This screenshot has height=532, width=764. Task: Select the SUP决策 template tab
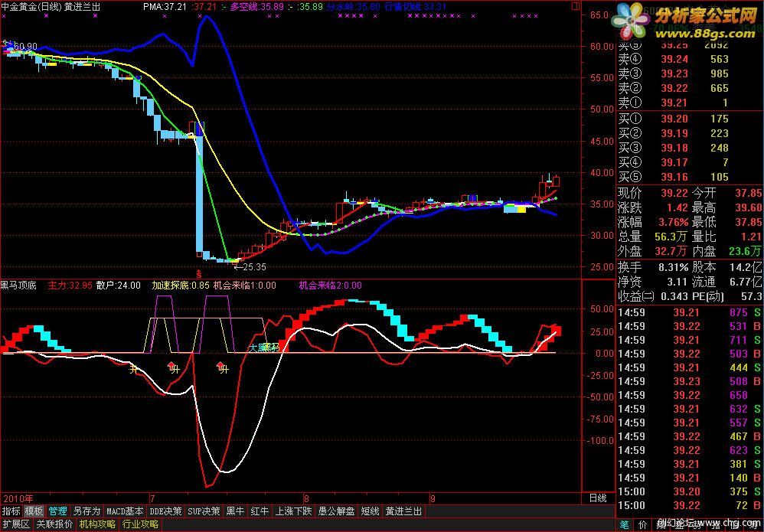[204, 511]
